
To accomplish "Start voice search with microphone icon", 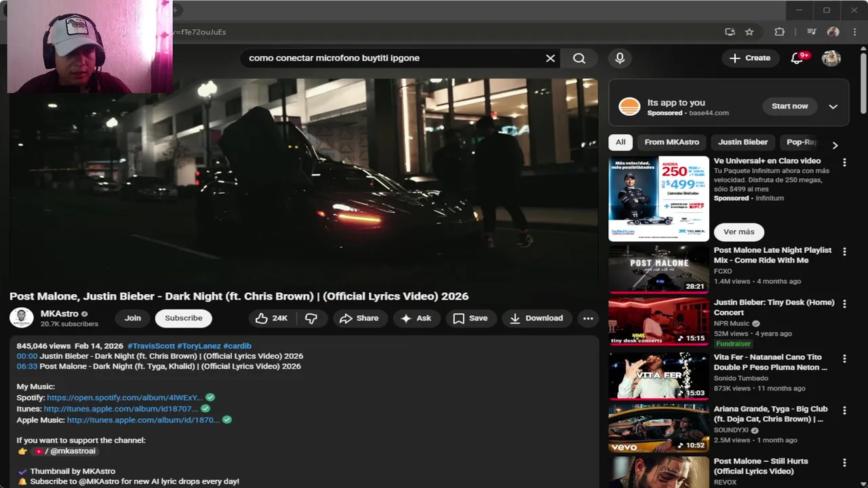I will point(620,58).
